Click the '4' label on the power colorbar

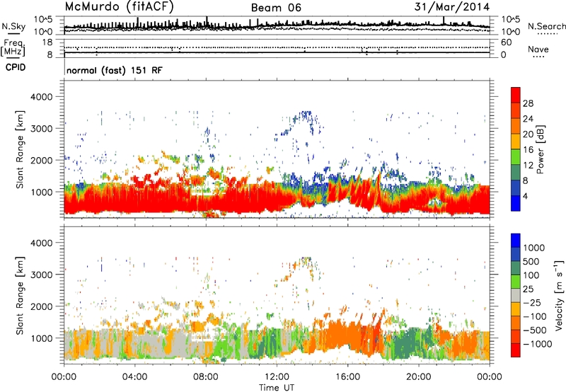(526, 196)
